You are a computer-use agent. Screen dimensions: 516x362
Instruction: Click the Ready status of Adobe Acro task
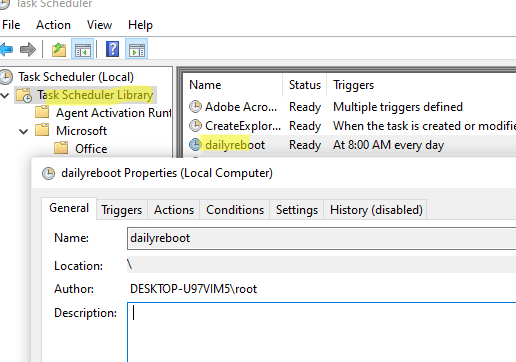305,107
